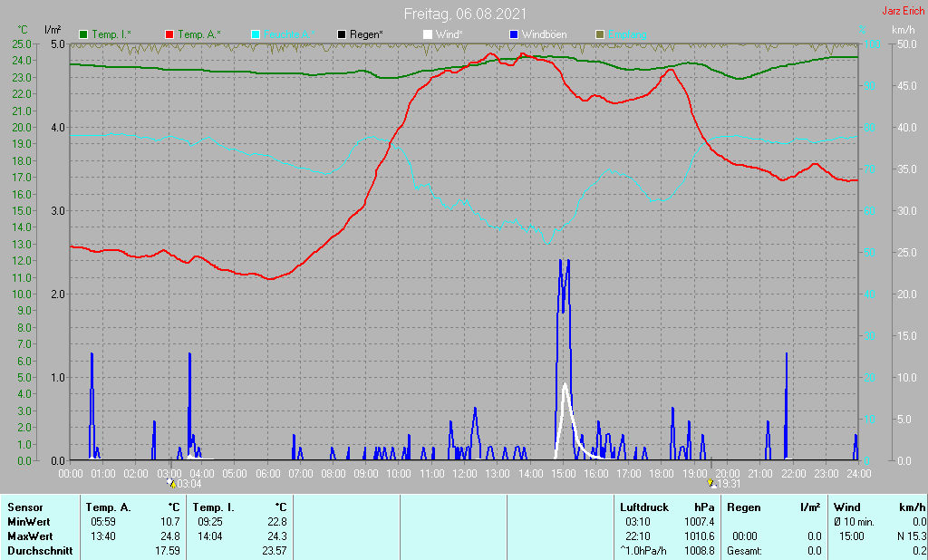Click the '13:40' maximum time cell
This screenshot has height=560, width=928.
coord(103,536)
